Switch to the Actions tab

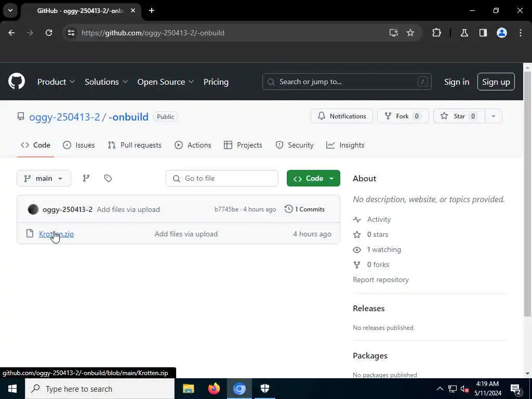(x=193, y=145)
